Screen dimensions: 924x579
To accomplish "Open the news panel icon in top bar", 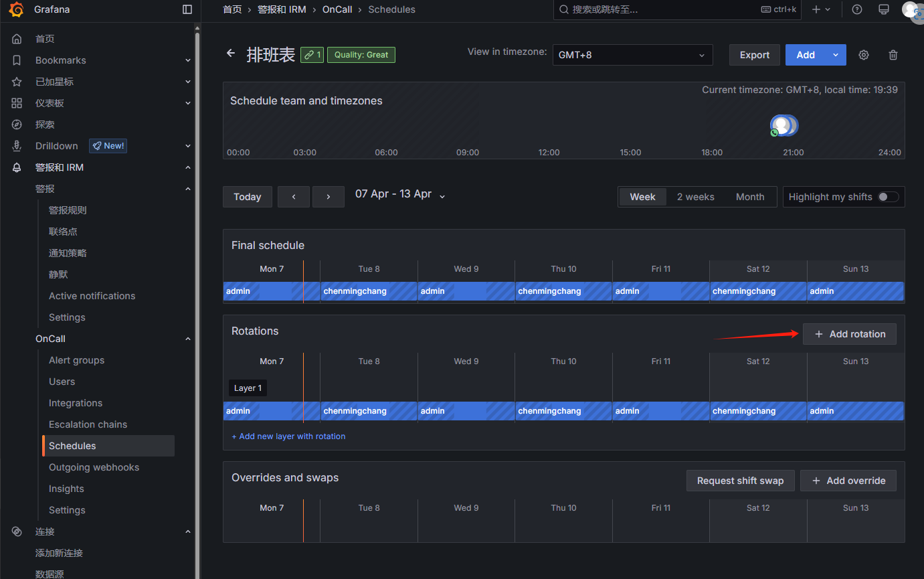I will pos(884,9).
